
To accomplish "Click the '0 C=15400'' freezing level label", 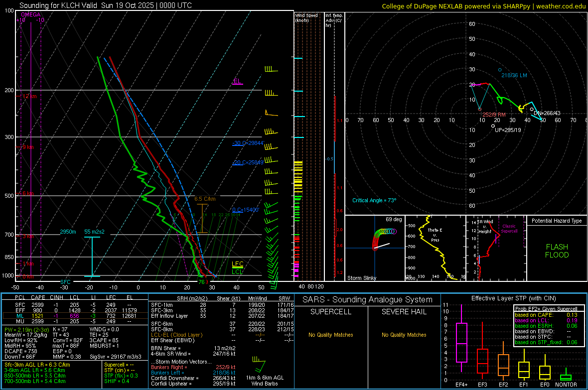I will [x=246, y=210].
